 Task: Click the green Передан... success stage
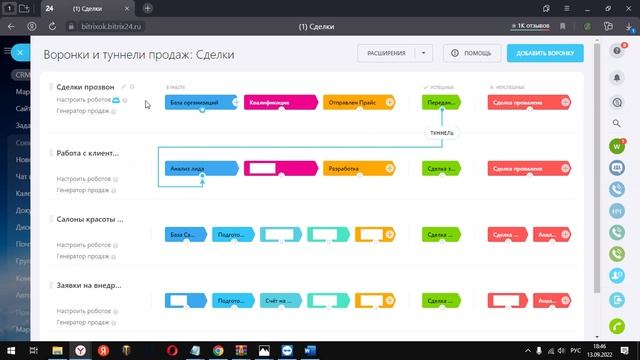pyautogui.click(x=441, y=102)
